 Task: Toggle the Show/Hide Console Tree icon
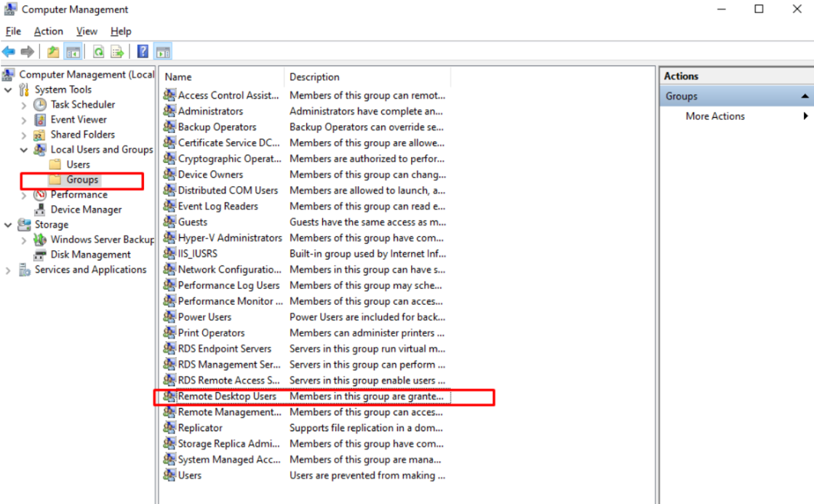click(73, 51)
